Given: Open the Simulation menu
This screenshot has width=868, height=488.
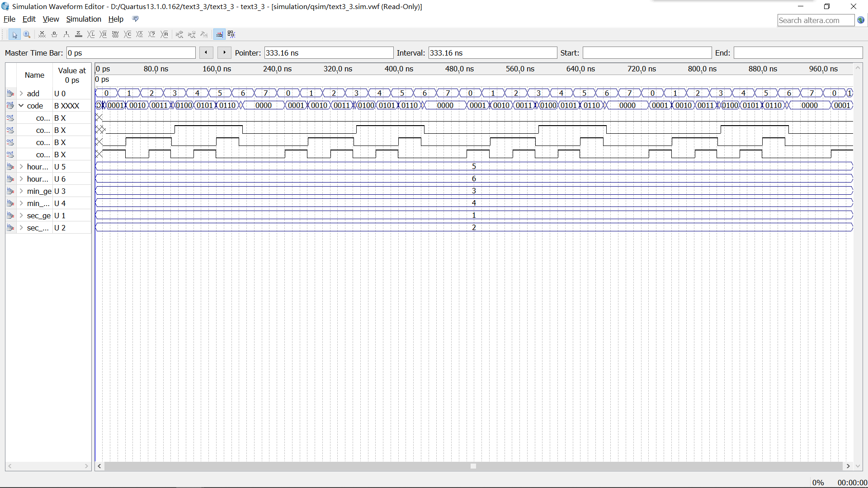Looking at the screenshot, I should pos(83,19).
